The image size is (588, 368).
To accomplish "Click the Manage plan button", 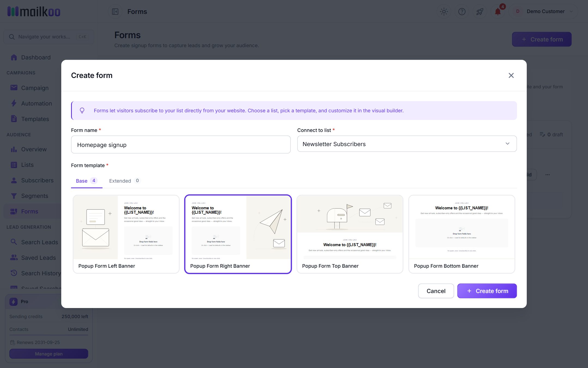I will [49, 354].
